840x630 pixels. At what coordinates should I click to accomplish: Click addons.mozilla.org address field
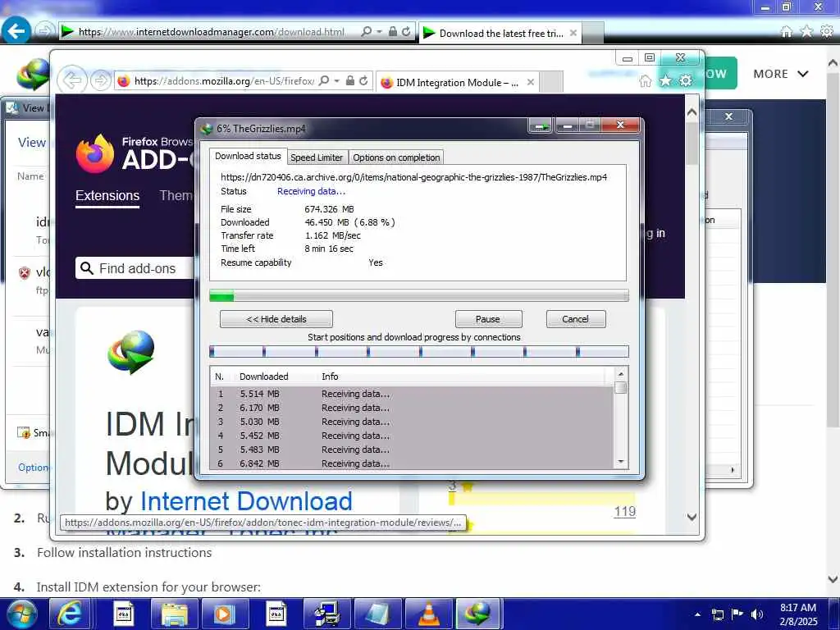click(223, 81)
